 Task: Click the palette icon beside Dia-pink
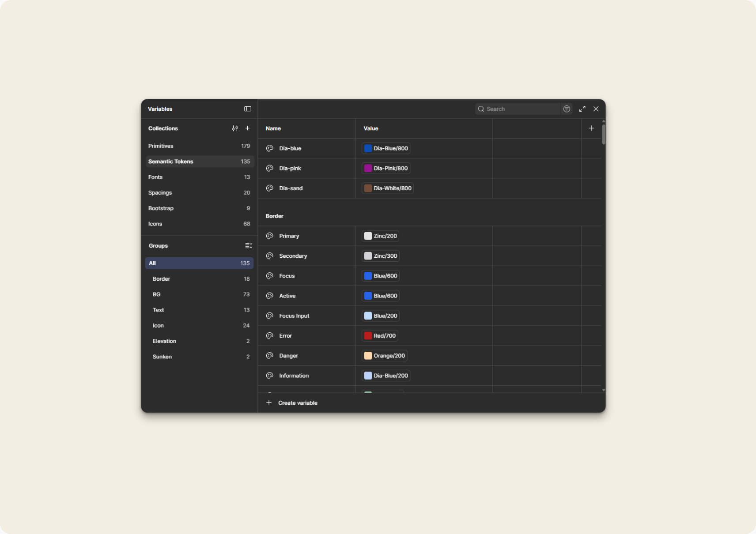(x=270, y=168)
